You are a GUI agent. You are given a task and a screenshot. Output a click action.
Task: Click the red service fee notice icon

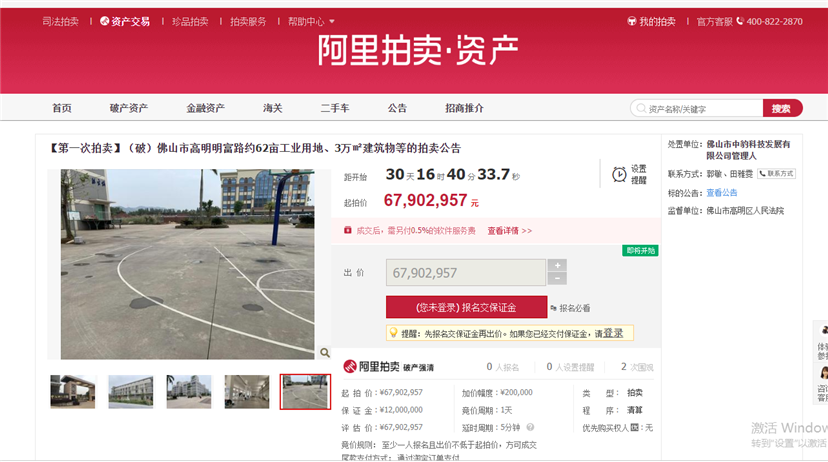(347, 230)
